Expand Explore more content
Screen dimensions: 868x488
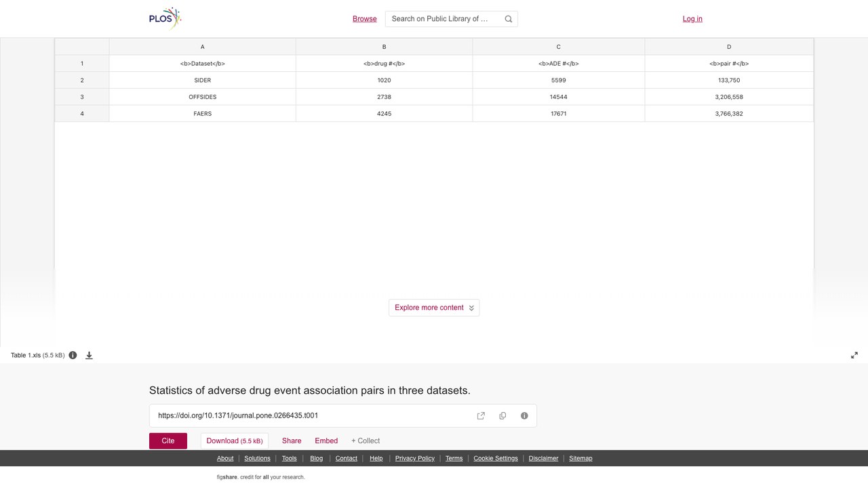[x=434, y=308]
